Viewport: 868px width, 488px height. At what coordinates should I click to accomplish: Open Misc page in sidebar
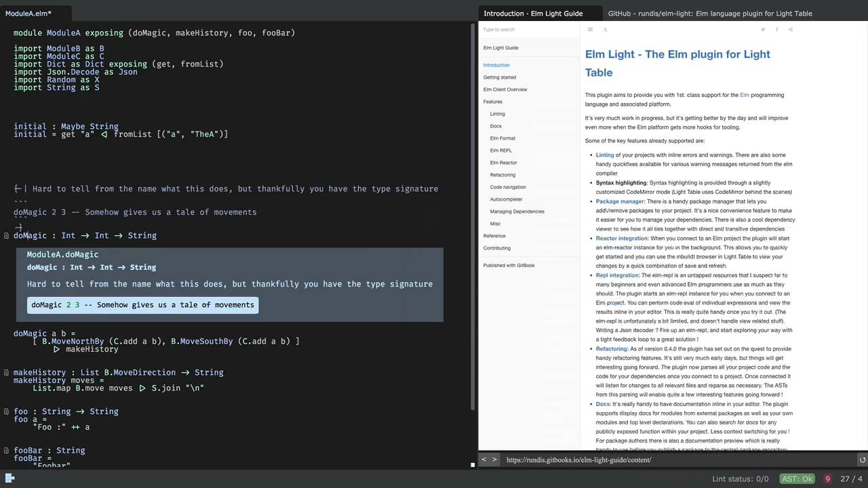[495, 224]
